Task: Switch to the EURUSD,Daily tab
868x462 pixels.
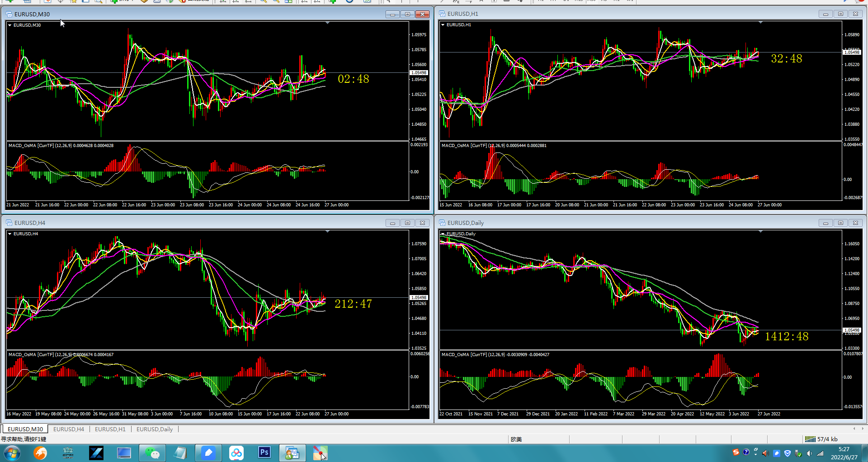Action: pos(155,429)
